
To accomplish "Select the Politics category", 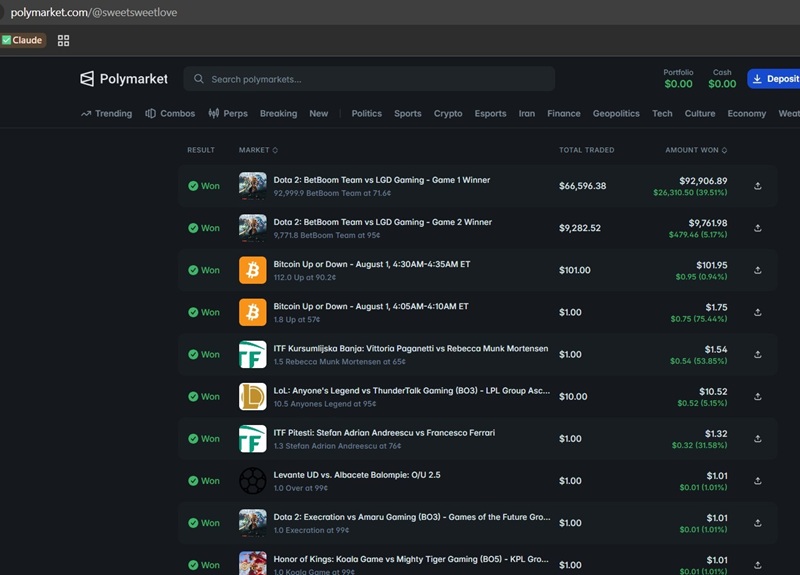I will pyautogui.click(x=366, y=113).
